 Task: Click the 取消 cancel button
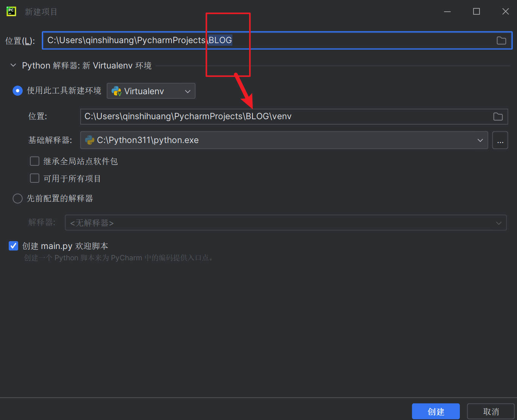[491, 411]
